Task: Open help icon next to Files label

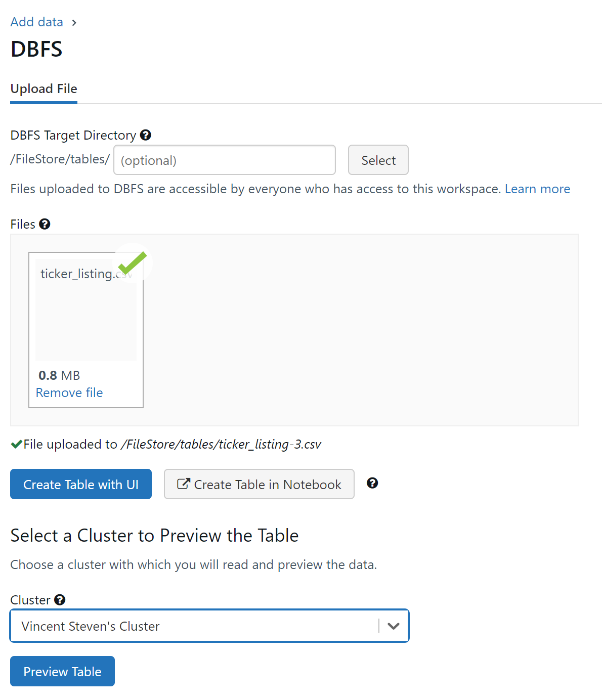Action: tap(45, 224)
